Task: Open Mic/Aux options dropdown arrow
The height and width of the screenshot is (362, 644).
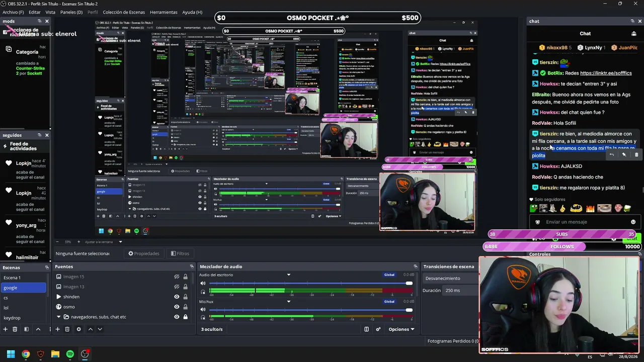Action: pos(289,302)
